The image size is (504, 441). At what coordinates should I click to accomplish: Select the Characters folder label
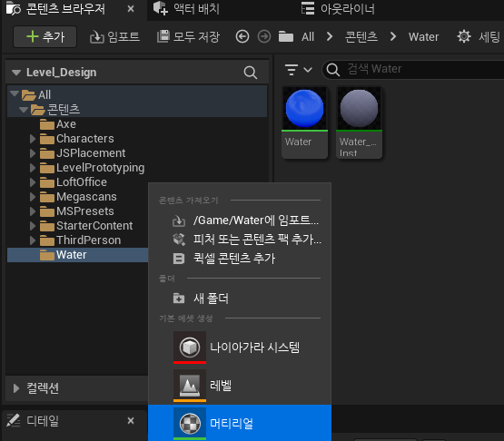click(x=84, y=139)
